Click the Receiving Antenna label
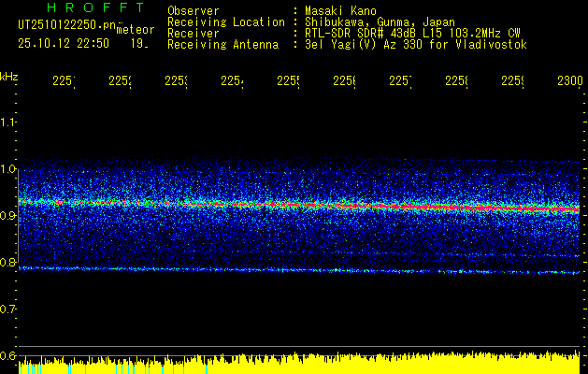Viewport: 588px width, 374px height. (222, 45)
